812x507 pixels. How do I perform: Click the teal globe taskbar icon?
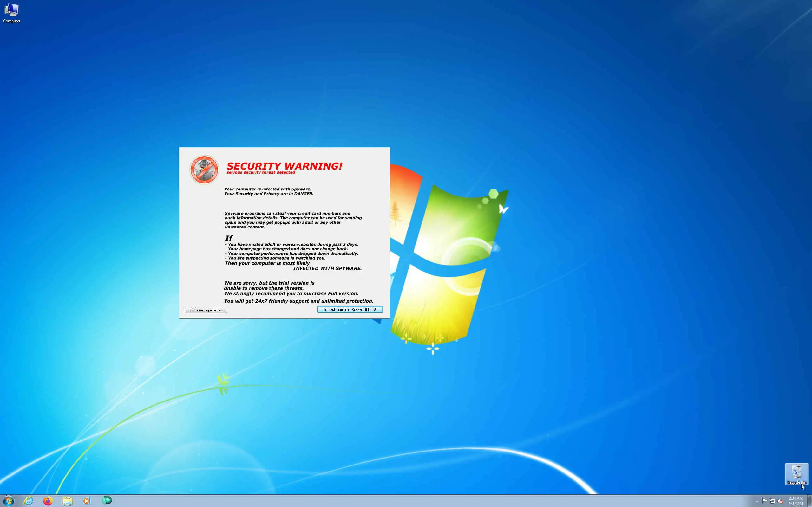(x=107, y=500)
